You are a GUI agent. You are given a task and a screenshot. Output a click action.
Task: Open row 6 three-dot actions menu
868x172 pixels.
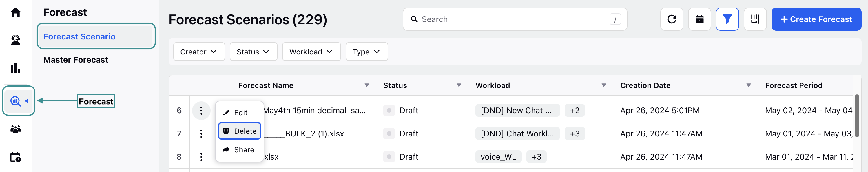201,110
